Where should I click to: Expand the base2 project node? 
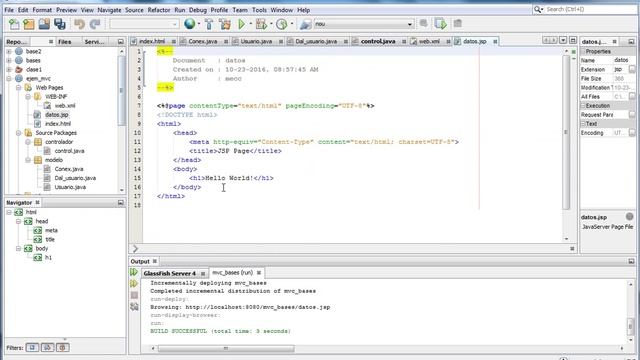tap(9, 51)
